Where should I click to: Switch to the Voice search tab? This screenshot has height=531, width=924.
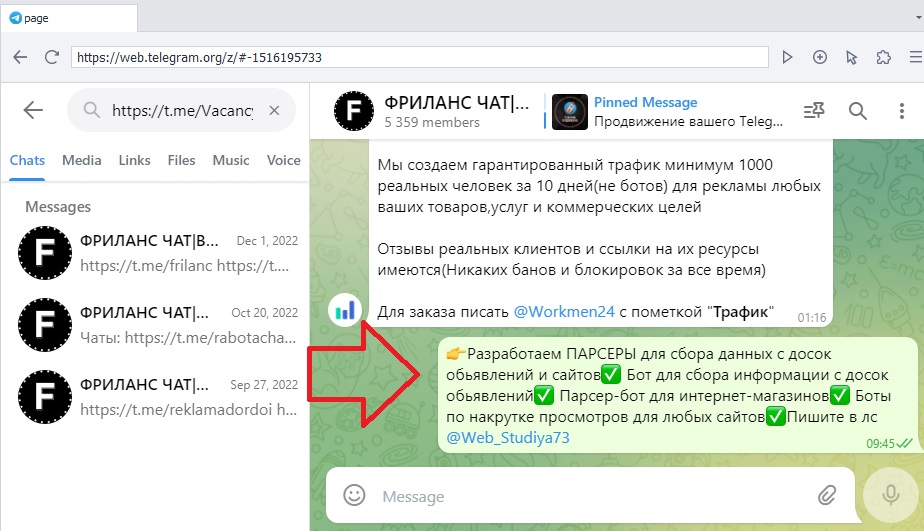click(283, 160)
